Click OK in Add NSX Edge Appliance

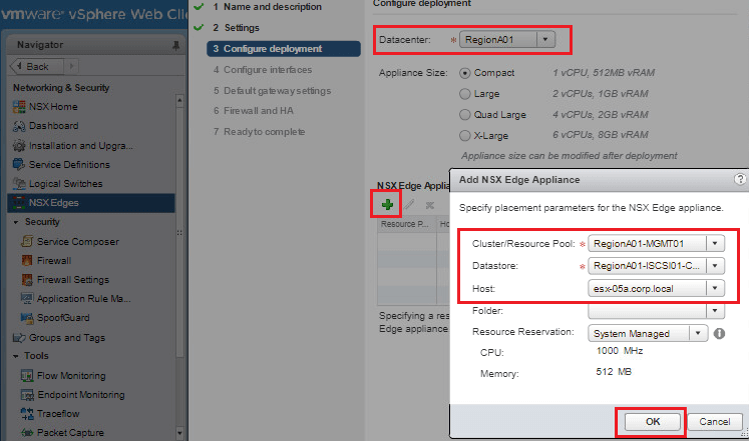click(653, 422)
